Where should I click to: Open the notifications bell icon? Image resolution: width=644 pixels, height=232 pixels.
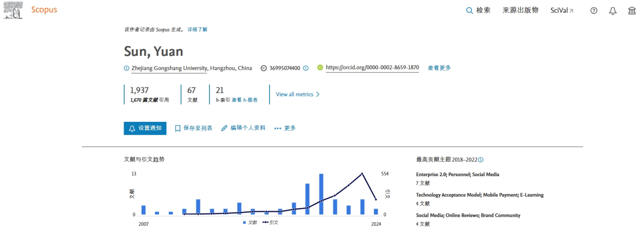pos(612,11)
